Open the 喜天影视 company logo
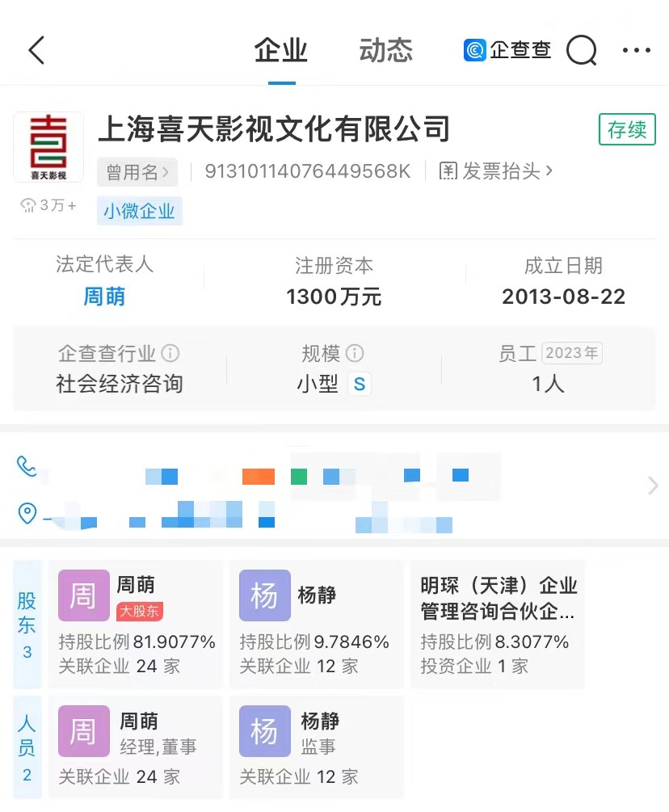This screenshot has width=669, height=812. 48,147
